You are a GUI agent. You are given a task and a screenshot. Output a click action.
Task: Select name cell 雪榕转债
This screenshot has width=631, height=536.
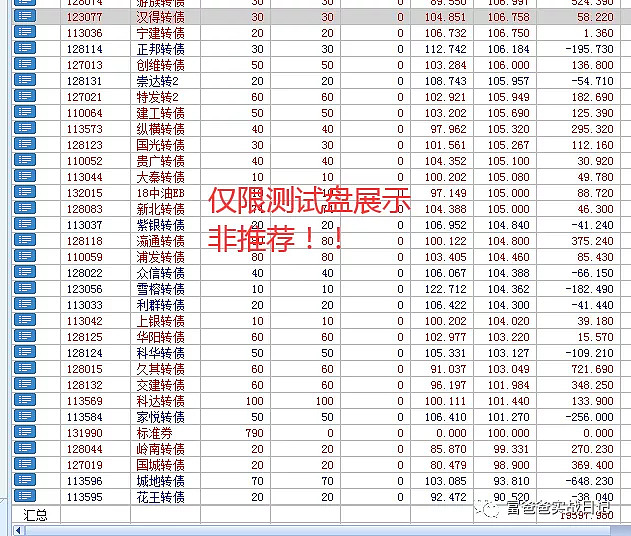[160, 289]
